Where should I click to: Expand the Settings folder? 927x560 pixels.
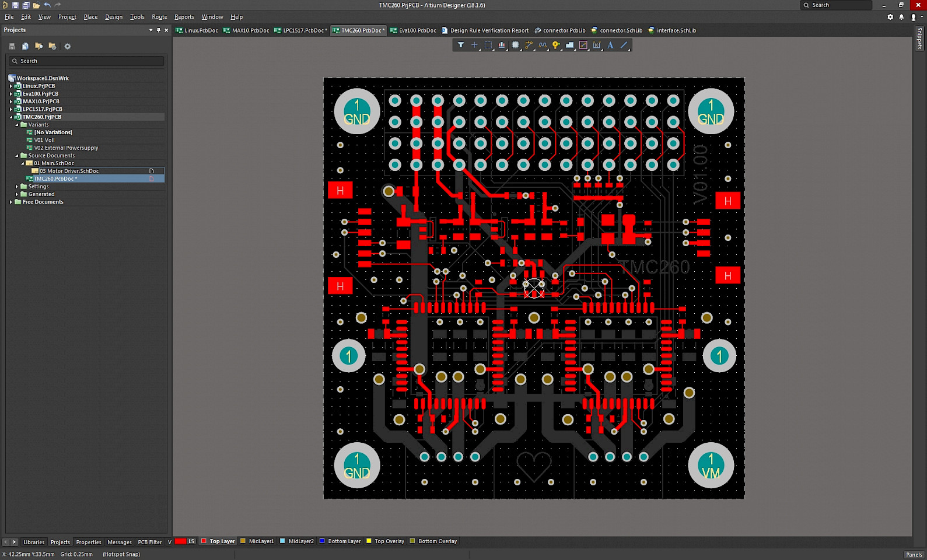[17, 187]
